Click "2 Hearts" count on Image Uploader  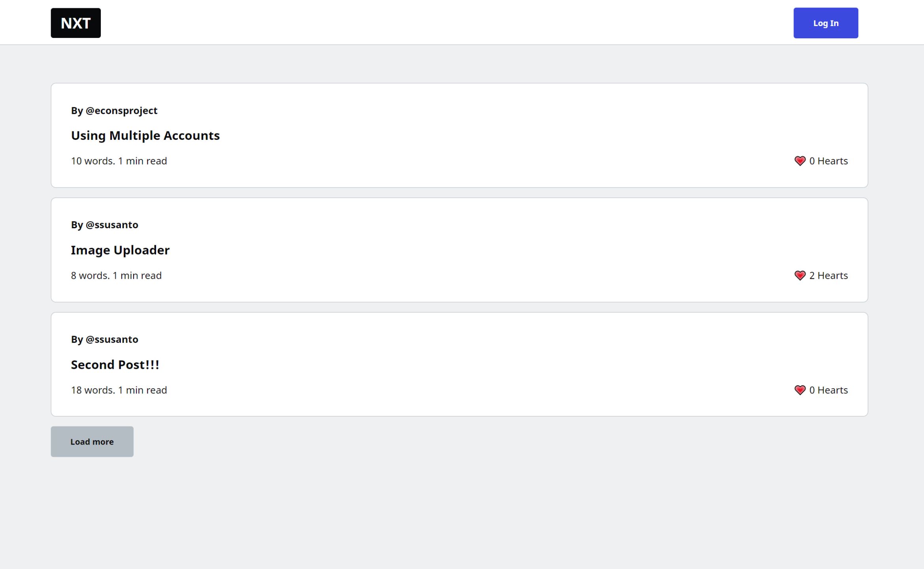pos(828,276)
